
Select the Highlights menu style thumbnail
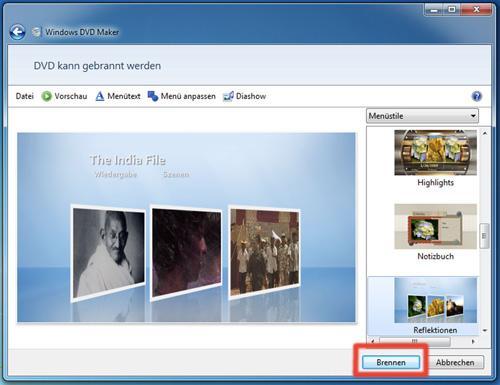[x=435, y=153]
